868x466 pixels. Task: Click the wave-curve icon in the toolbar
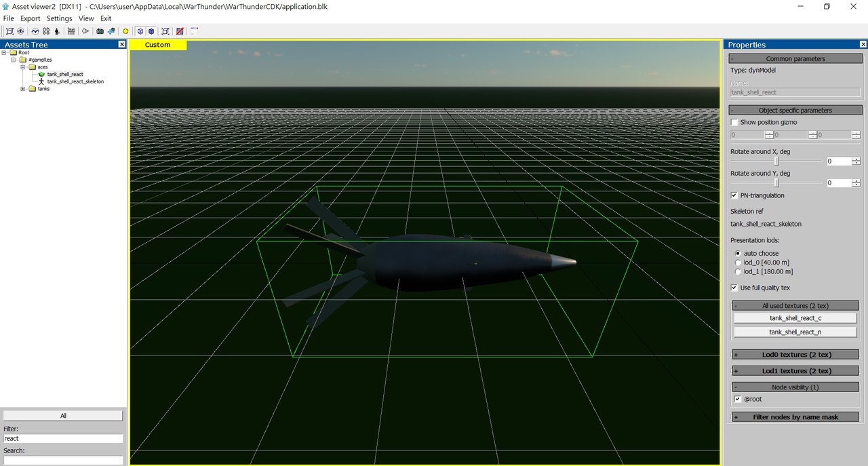[35, 31]
